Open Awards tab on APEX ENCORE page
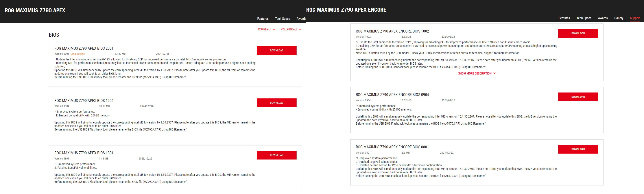Viewport: 644px width, 194px height. (x=603, y=18)
